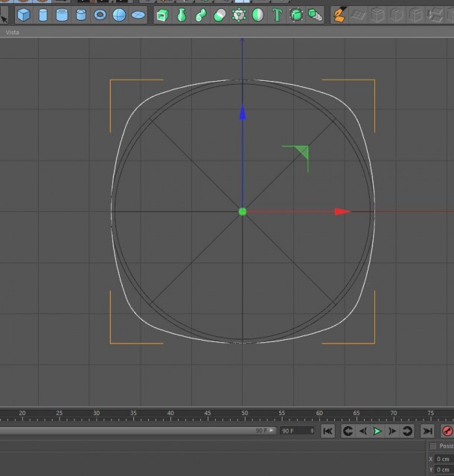Add the Oil Tank primitive
Screen dimensions: 454x476
point(81,15)
